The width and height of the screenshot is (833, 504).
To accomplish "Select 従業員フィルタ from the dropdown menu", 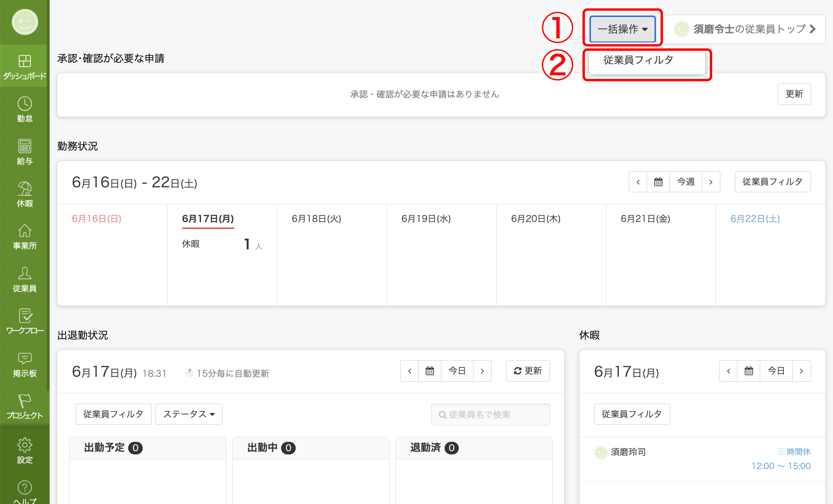I will 638,60.
